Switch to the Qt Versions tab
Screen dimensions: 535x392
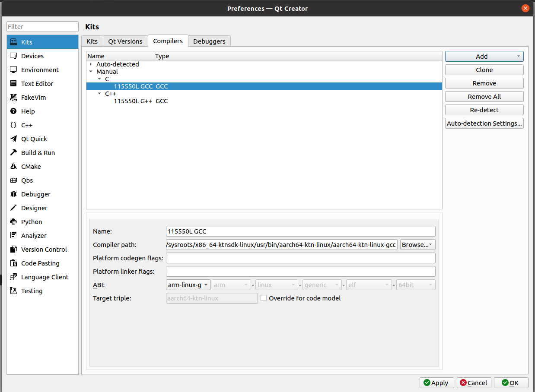(125, 41)
